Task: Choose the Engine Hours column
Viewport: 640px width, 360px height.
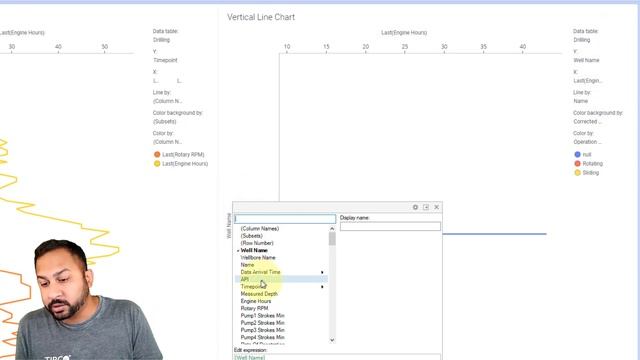Action: pyautogui.click(x=256, y=301)
